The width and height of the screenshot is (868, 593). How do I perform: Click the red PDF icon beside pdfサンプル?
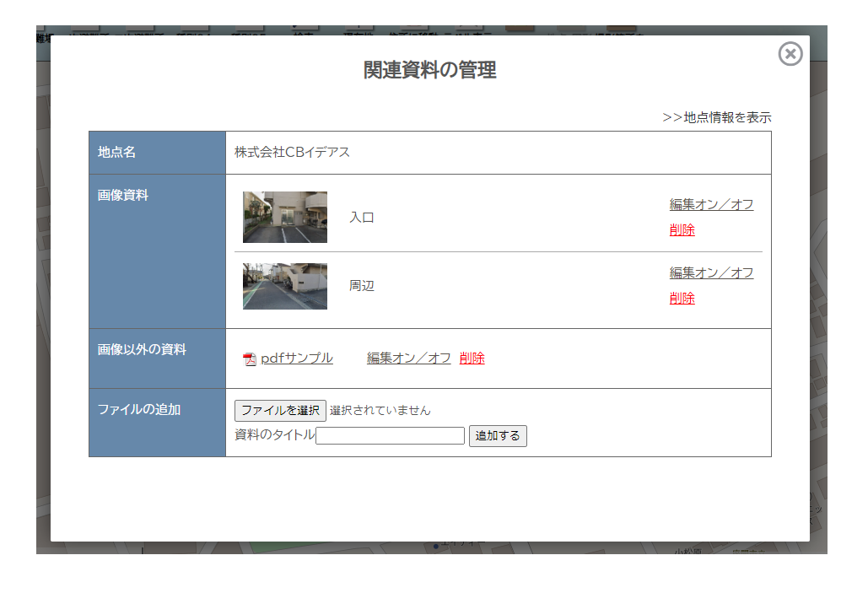click(x=249, y=358)
